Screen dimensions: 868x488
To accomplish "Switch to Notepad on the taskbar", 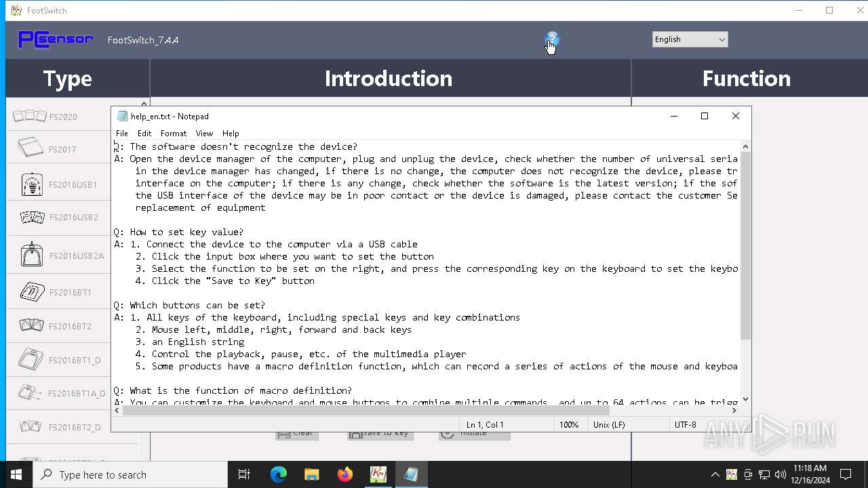I will click(x=411, y=474).
